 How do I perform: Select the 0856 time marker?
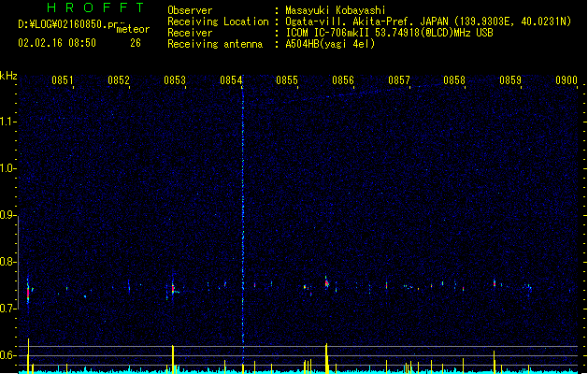point(343,79)
